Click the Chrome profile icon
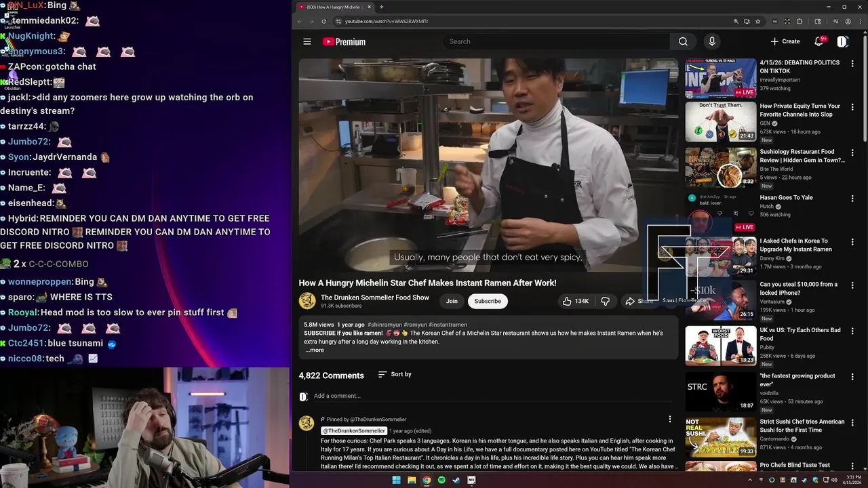Screen dimensions: 868x488 (x=848, y=21)
